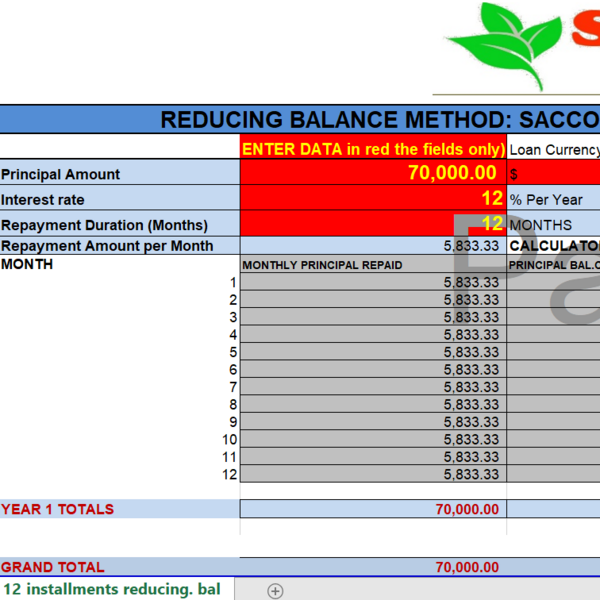
Task: Select month 9 principal repaid cell
Action: [373, 422]
